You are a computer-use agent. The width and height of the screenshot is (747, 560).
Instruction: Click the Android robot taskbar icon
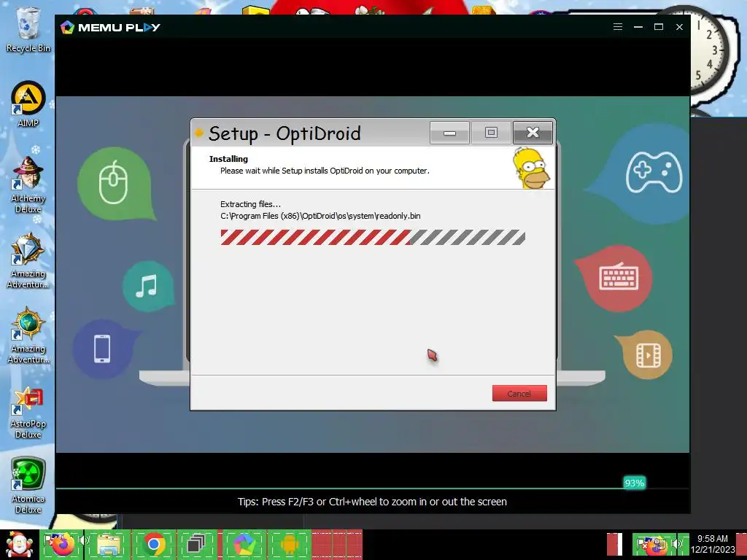coord(289,544)
